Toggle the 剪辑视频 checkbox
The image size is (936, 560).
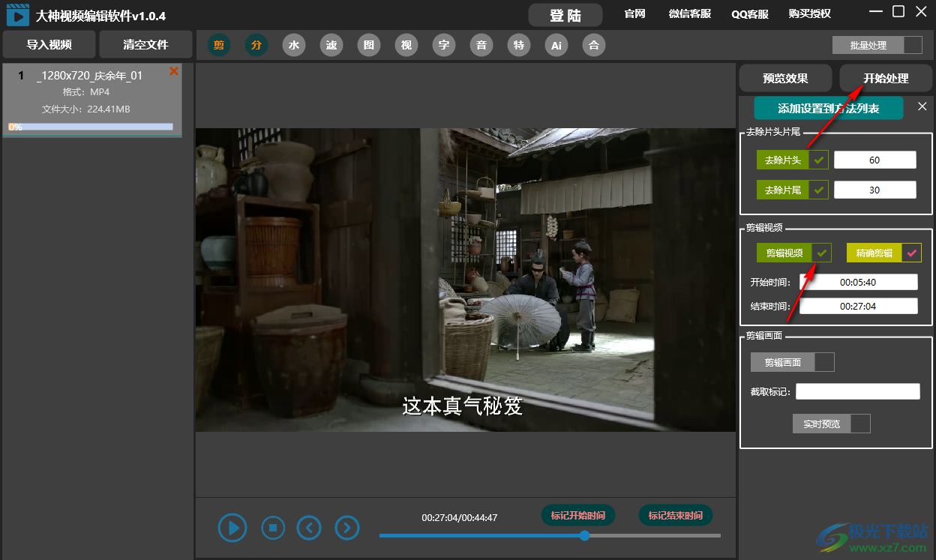pyautogui.click(x=822, y=253)
